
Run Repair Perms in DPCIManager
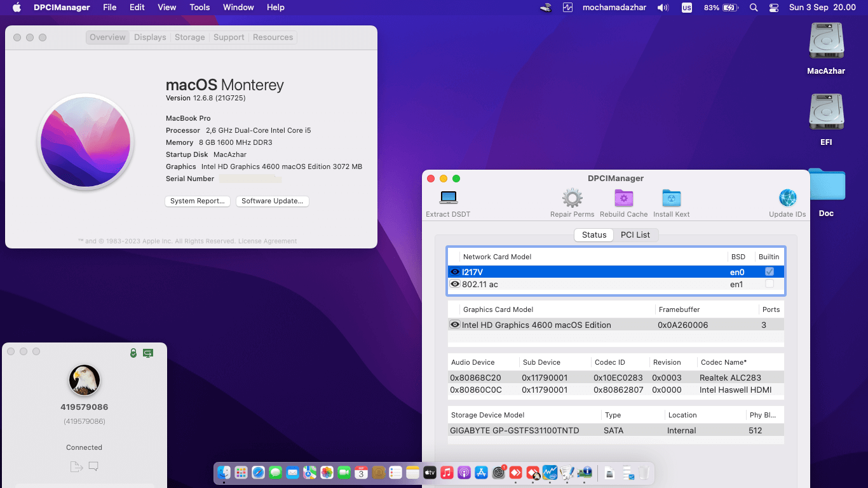573,198
